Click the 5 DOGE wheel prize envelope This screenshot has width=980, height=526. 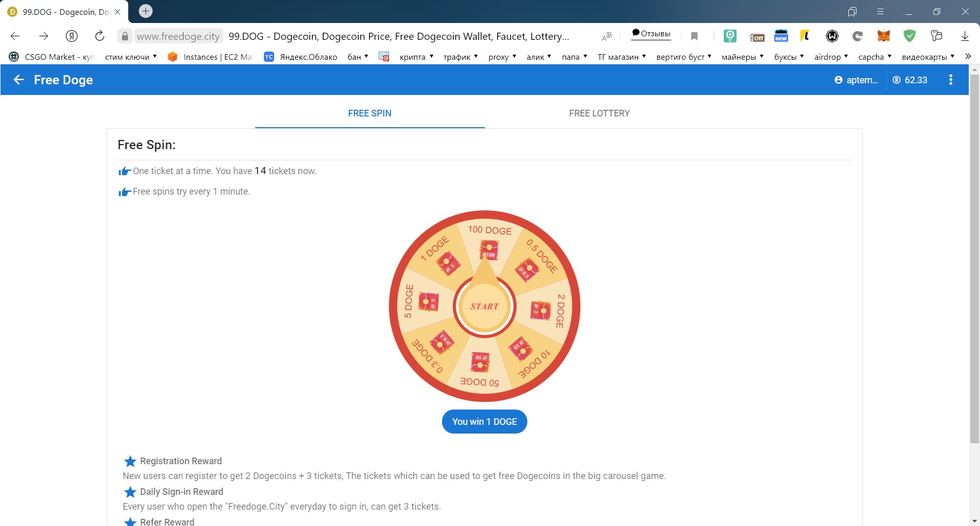tap(429, 302)
